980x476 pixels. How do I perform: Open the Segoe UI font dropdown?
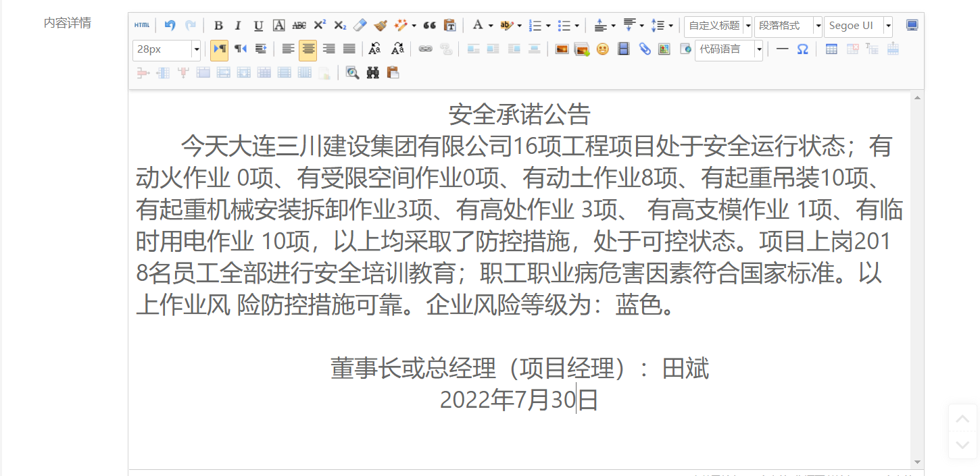(x=858, y=26)
